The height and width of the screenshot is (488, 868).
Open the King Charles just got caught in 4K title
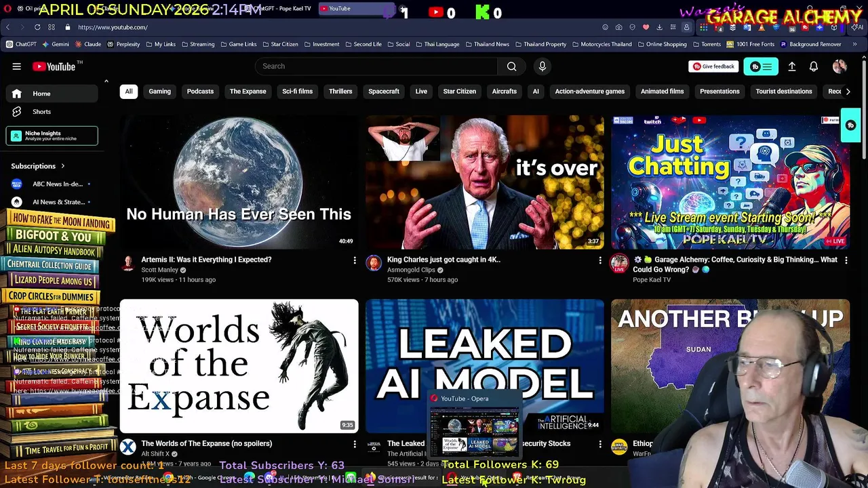(x=443, y=260)
